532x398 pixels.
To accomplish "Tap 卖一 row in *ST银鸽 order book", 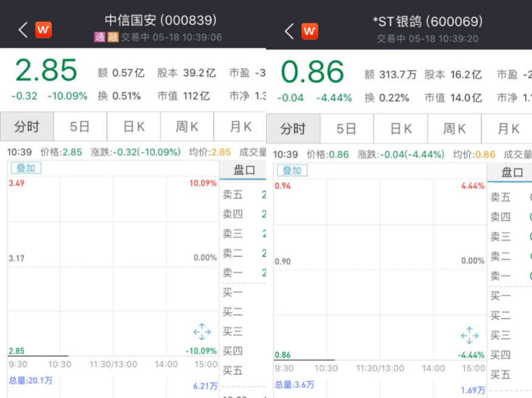I will [x=510, y=276].
